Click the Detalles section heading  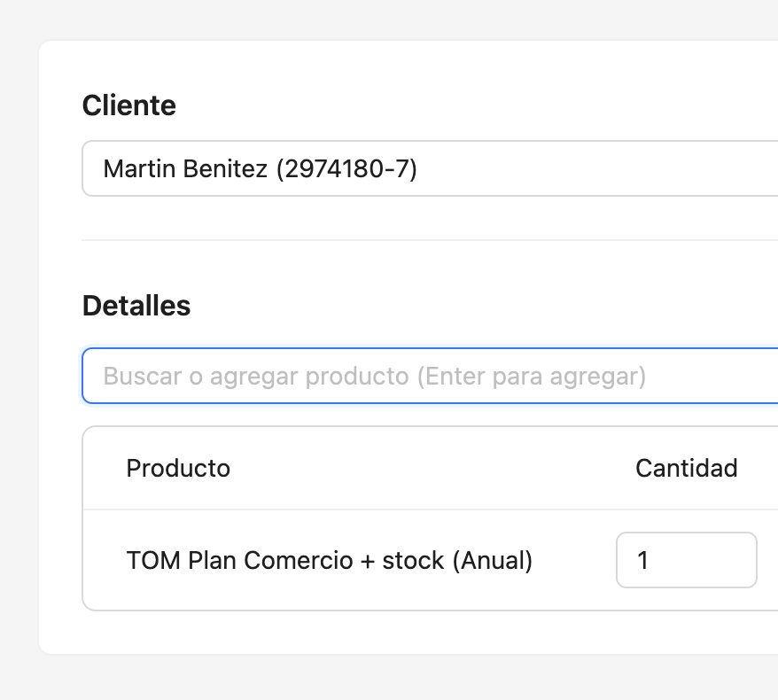(136, 306)
